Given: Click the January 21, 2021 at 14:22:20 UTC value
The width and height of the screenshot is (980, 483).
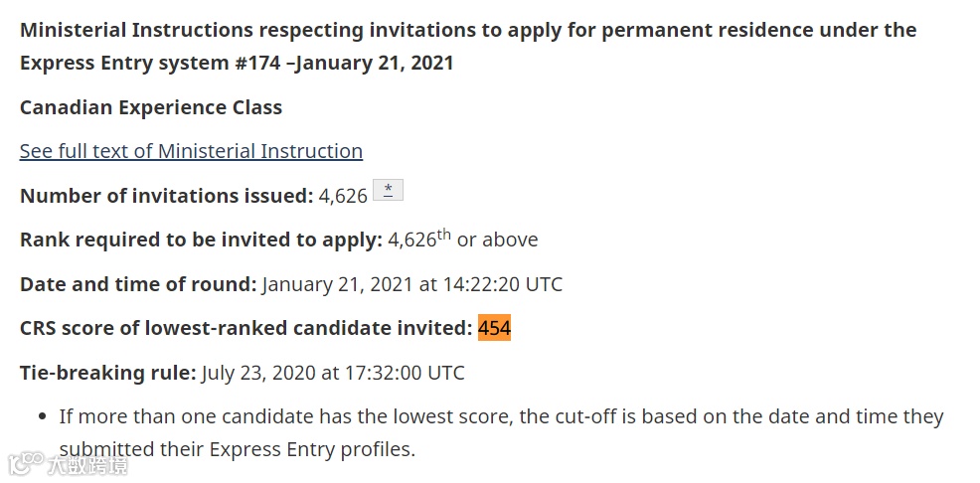Looking at the screenshot, I should 412,284.
